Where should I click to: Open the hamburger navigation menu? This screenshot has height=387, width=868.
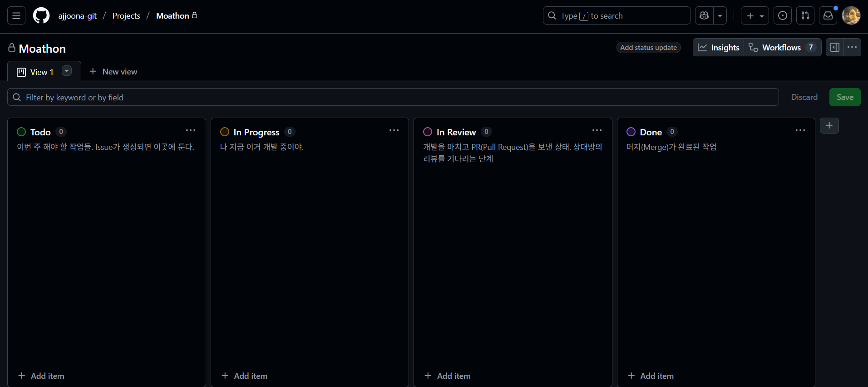pos(16,16)
